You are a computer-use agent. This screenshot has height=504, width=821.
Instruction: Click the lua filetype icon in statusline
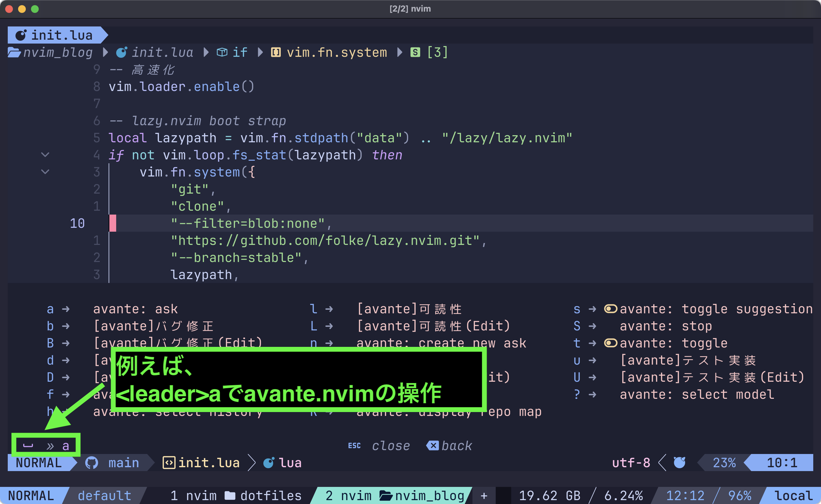point(269,463)
